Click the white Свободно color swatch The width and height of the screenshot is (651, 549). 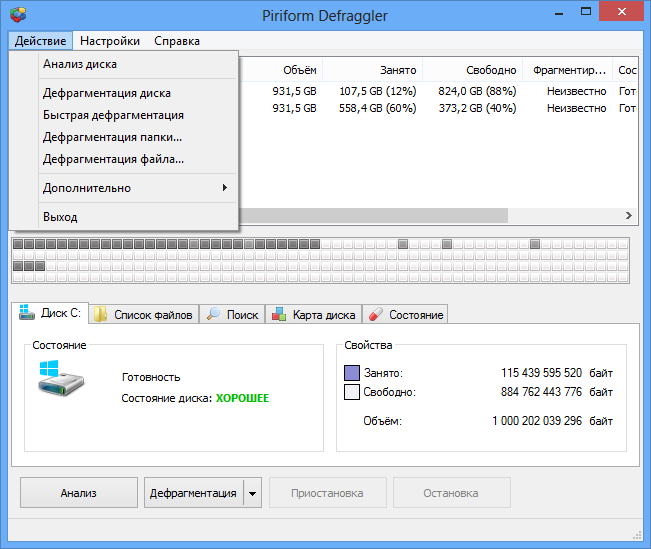(352, 392)
